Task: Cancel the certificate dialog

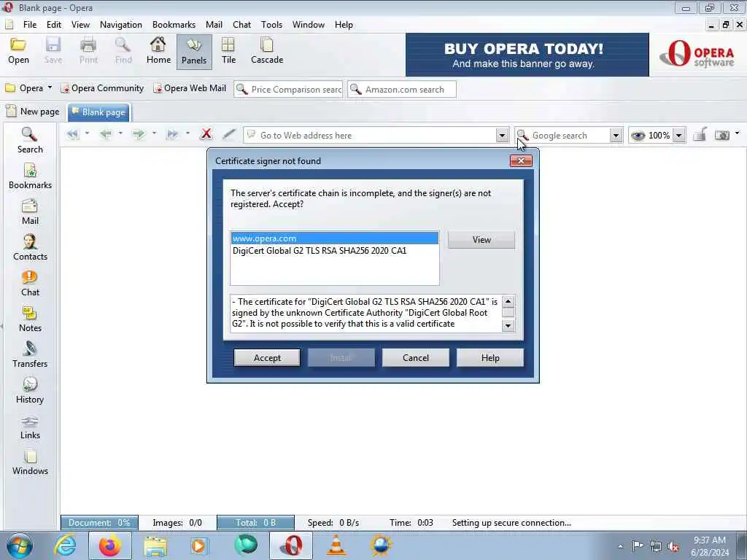Action: pos(415,357)
